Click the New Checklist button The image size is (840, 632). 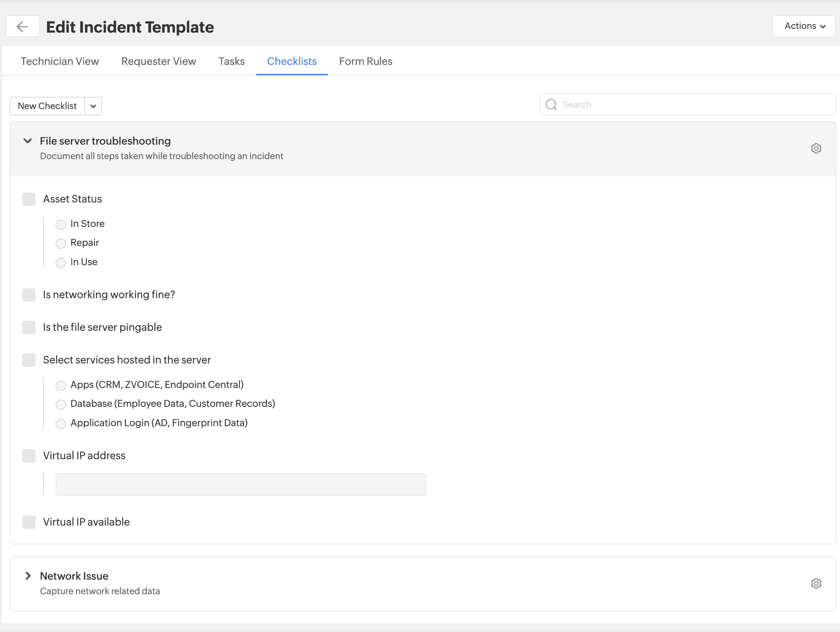(x=47, y=106)
